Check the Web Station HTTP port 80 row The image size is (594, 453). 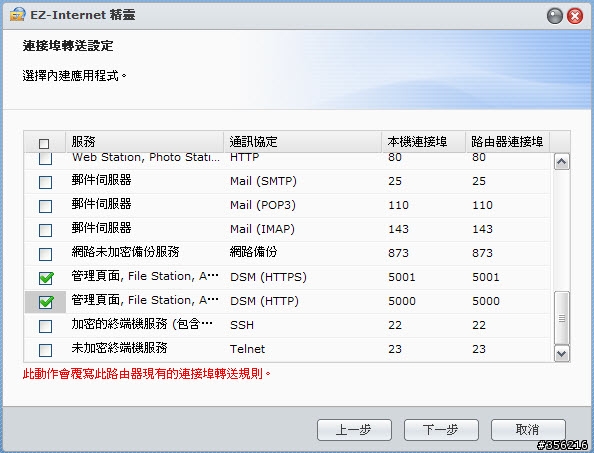pyautogui.click(x=45, y=159)
